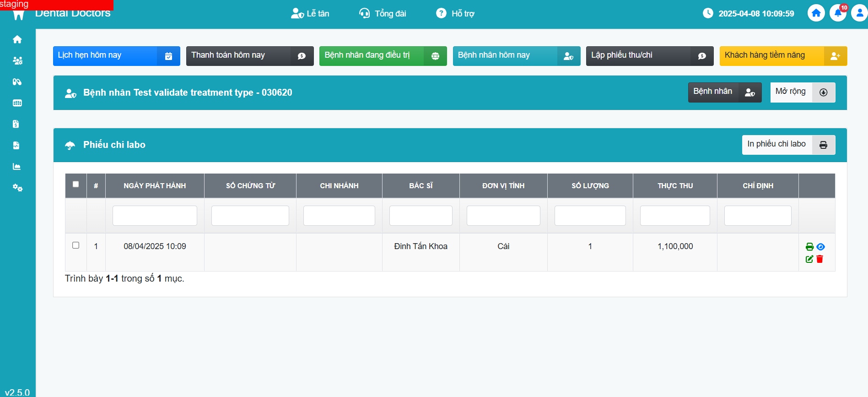Viewport: 868px width, 397px height.
Task: Open the chart reports icon in sidebar
Action: (17, 167)
